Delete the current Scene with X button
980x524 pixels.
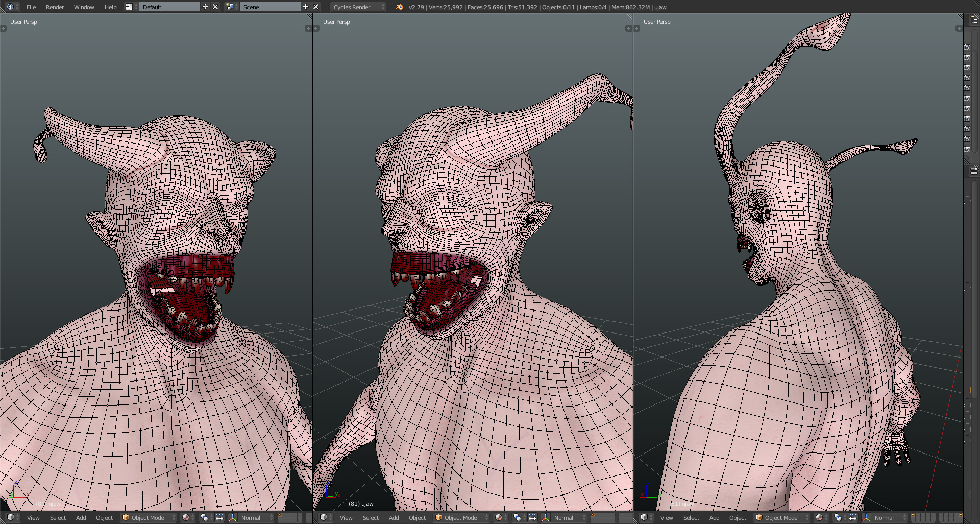click(x=316, y=7)
